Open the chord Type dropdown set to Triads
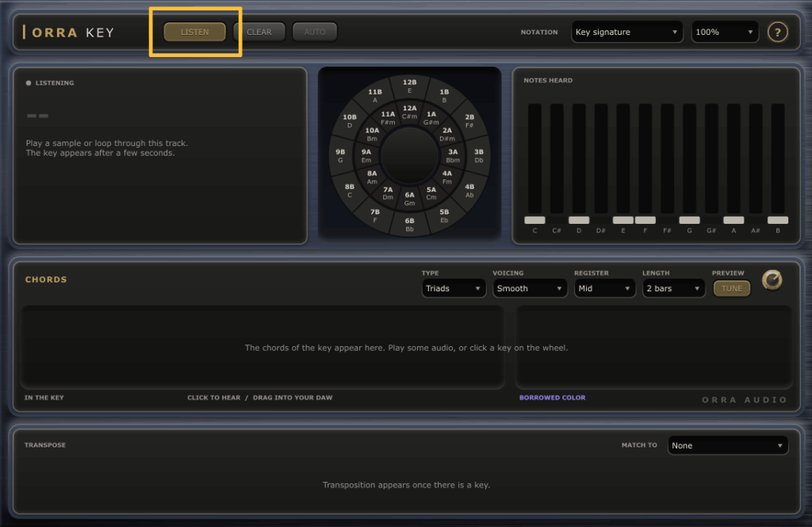Viewport: 812px width, 527px height. point(454,288)
